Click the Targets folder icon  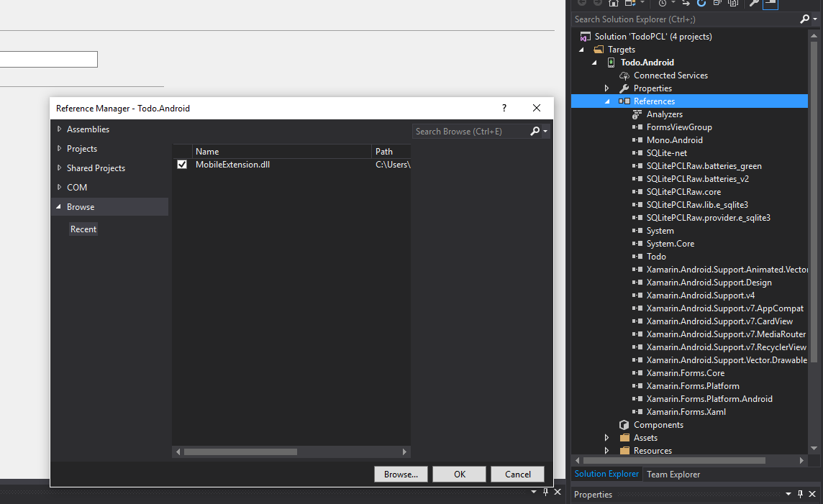point(599,50)
